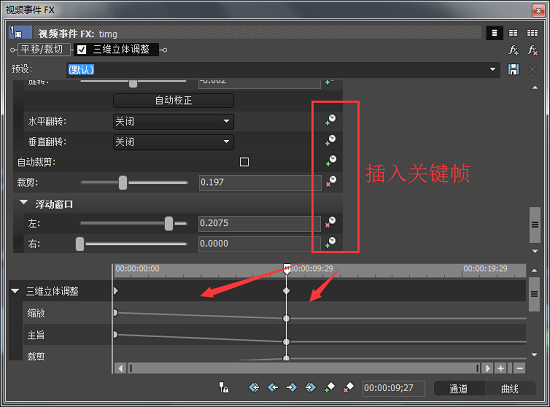Click the delete keyframe diamond icon
550x407 pixels.
(348, 387)
